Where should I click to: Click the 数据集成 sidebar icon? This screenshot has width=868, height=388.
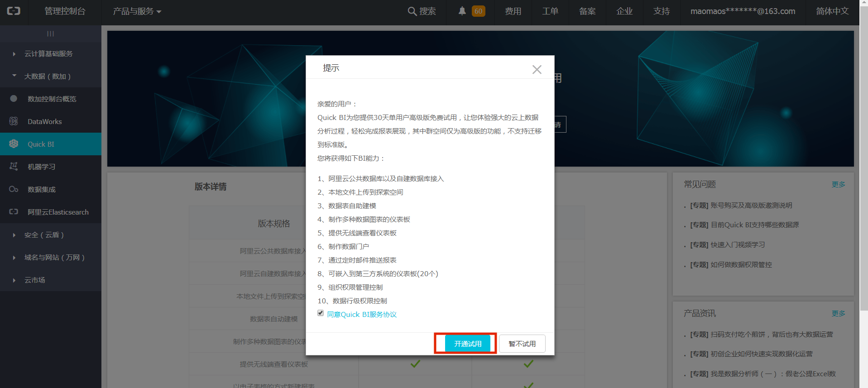tap(14, 189)
